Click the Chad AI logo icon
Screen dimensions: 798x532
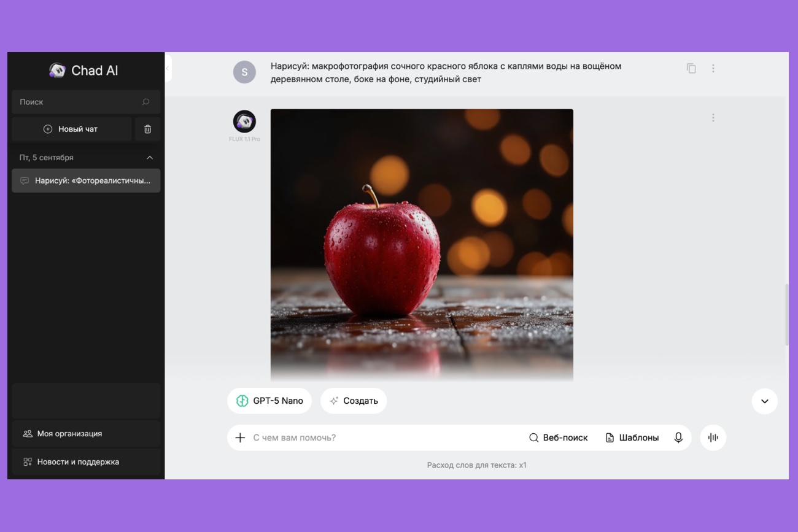tap(57, 71)
